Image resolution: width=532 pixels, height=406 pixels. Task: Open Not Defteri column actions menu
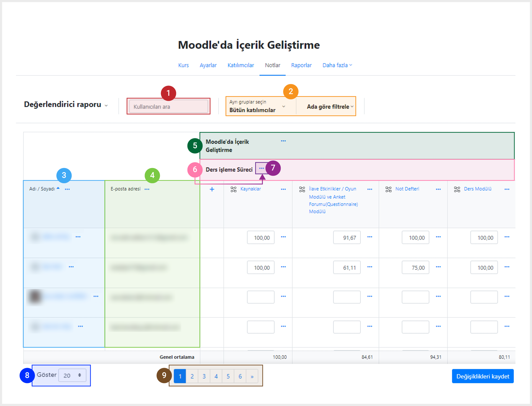point(438,189)
